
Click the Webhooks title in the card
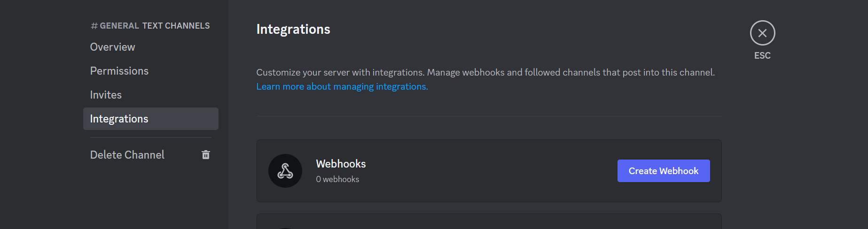coord(341,164)
